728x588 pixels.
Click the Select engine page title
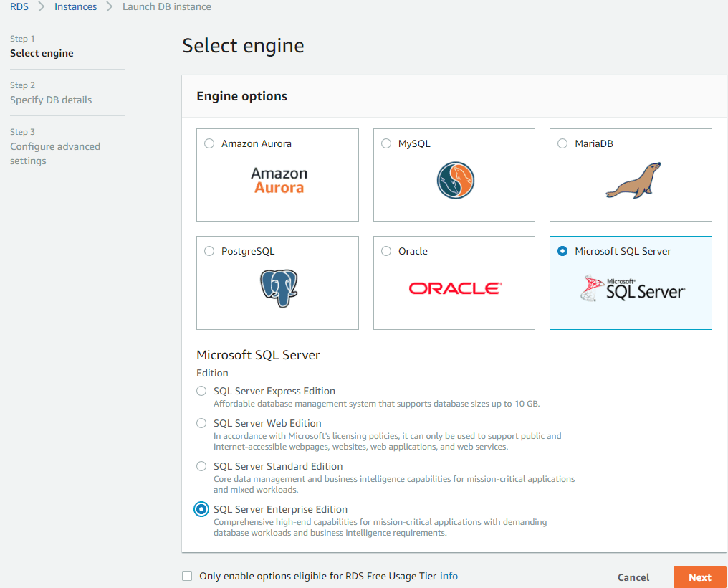coord(244,45)
